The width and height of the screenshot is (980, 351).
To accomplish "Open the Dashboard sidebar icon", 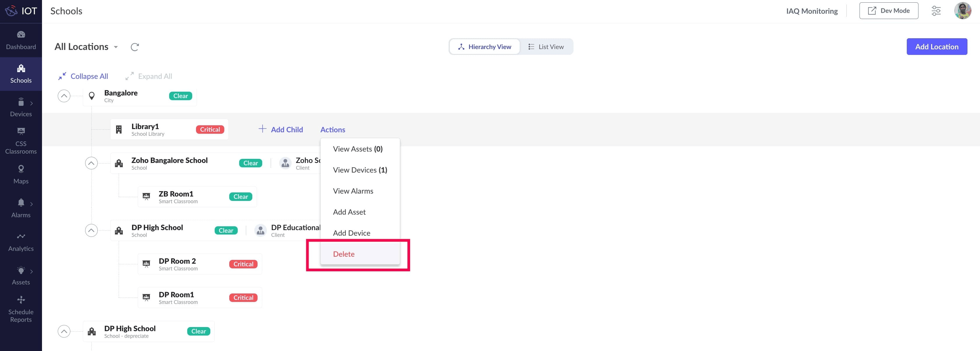I will [x=21, y=40].
